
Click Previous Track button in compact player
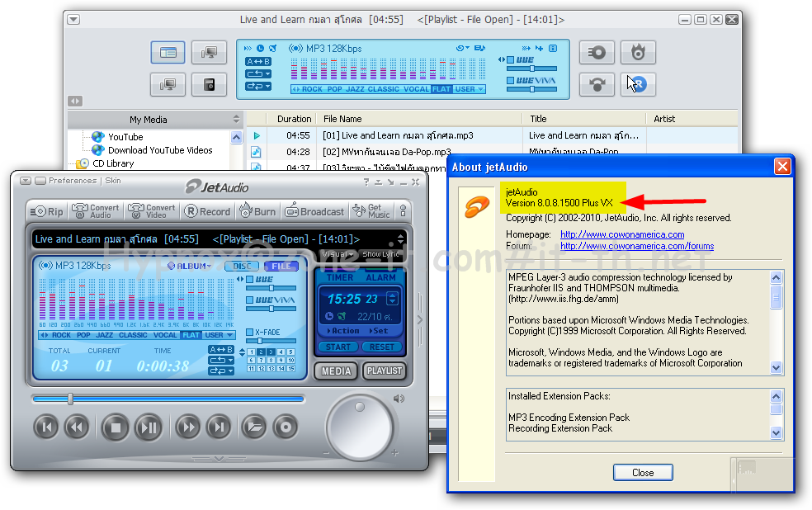tap(46, 427)
